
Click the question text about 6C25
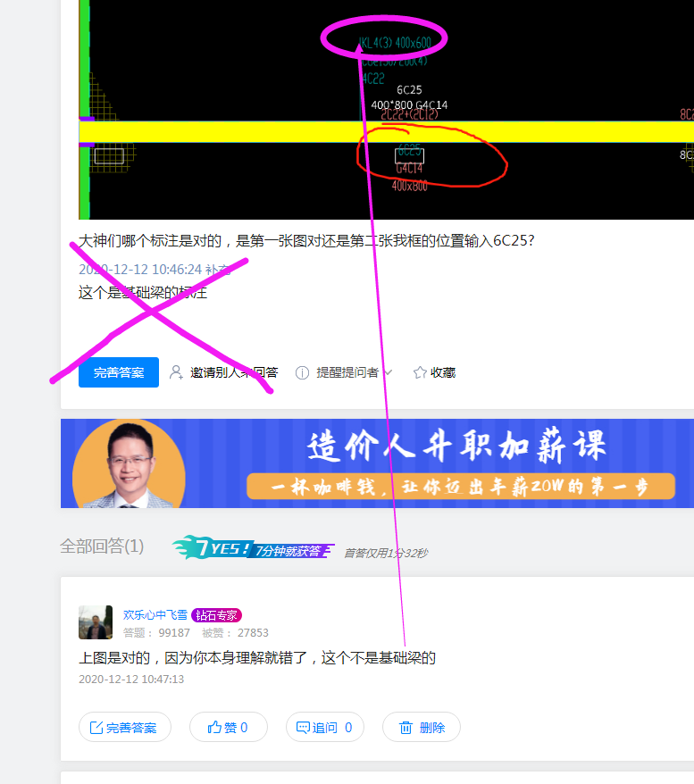(x=306, y=241)
